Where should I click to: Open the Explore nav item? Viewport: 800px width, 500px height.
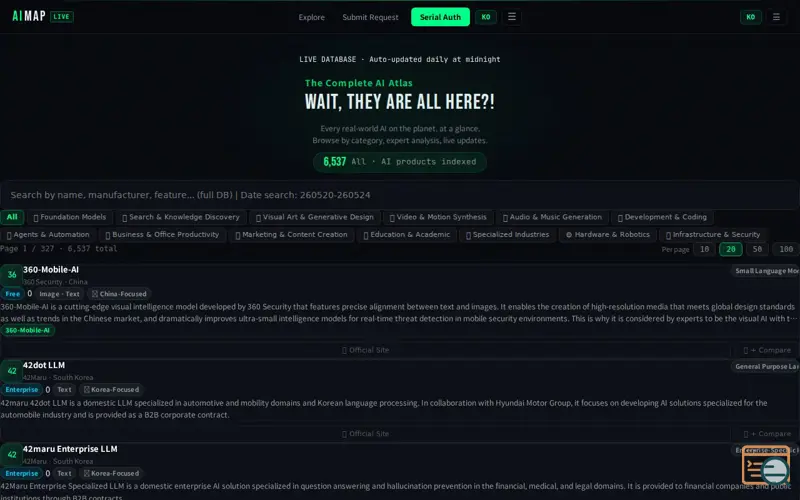coord(311,17)
